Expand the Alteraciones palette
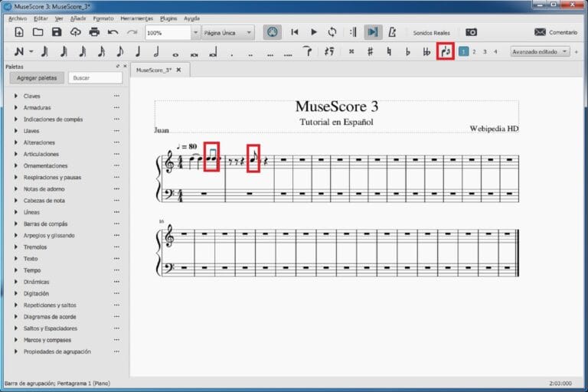The image size is (588, 392). 16,142
